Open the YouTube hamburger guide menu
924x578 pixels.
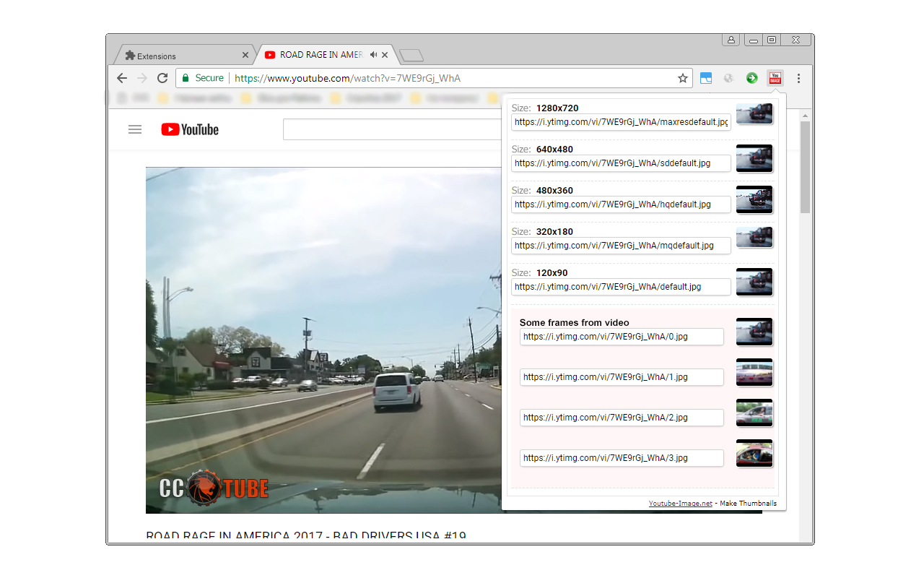click(135, 129)
